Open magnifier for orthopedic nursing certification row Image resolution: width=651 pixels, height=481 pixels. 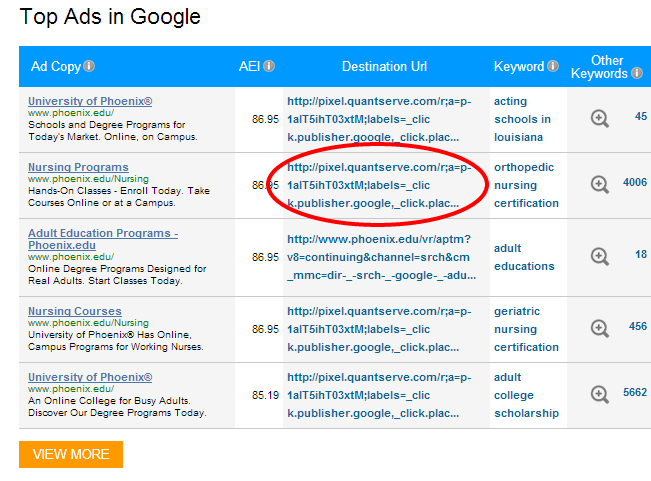click(x=600, y=185)
